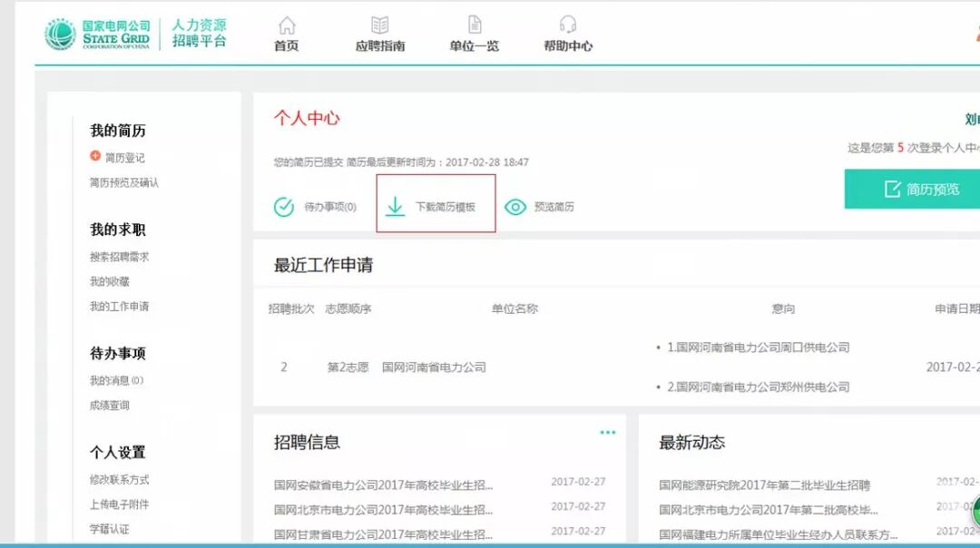Click the 待办事项 sidebar heading

(x=117, y=353)
